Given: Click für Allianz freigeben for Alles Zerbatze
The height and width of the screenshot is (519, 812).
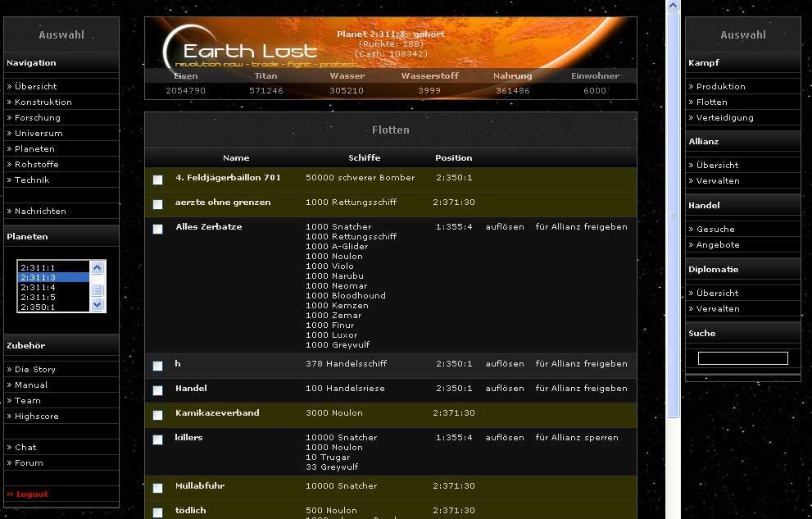Looking at the screenshot, I should coord(582,227).
